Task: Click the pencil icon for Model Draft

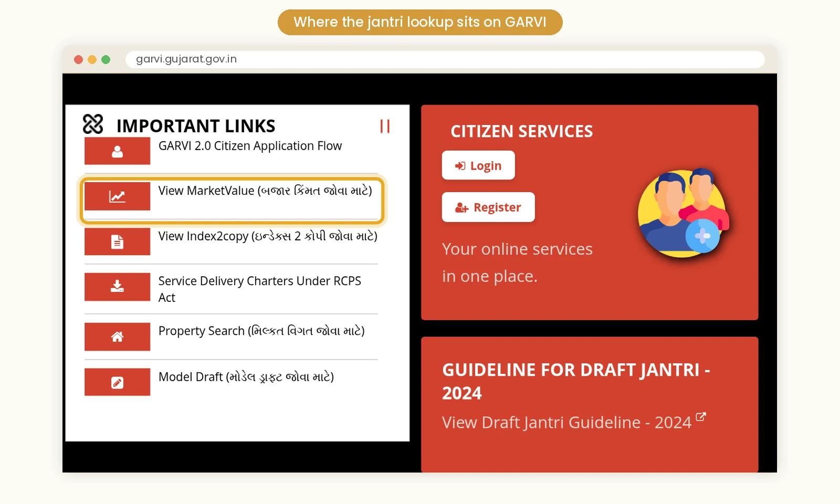Action: point(117,382)
